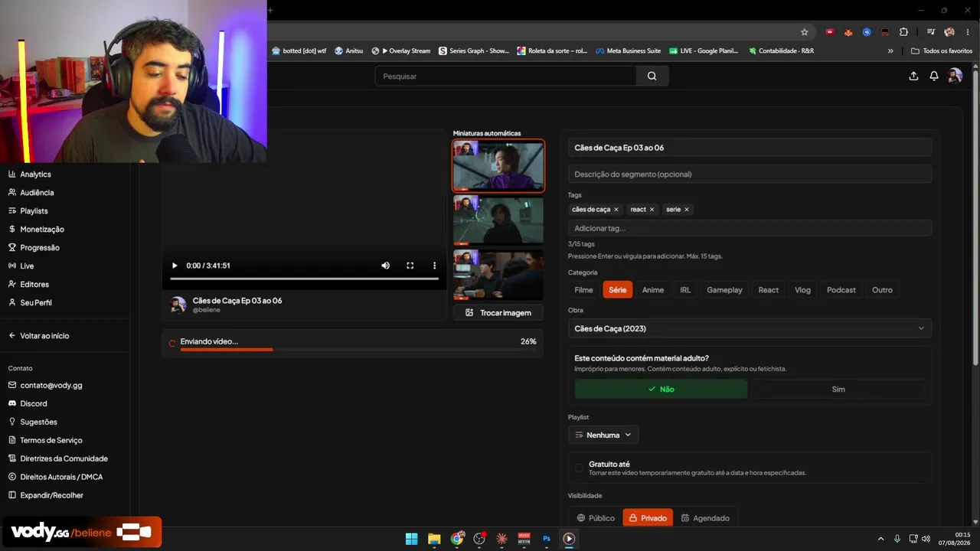This screenshot has width=980, height=551.
Task: Mute the video preview volume
Action: pos(386,266)
